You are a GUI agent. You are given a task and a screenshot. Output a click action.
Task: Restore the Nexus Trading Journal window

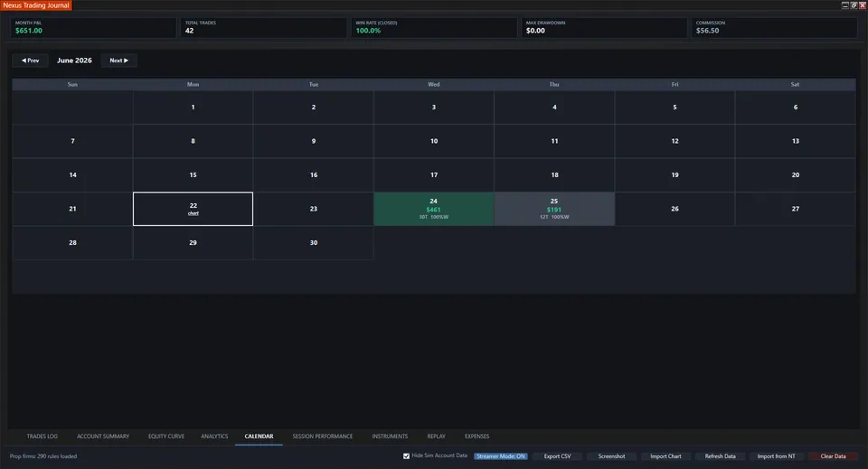pyautogui.click(x=854, y=5)
